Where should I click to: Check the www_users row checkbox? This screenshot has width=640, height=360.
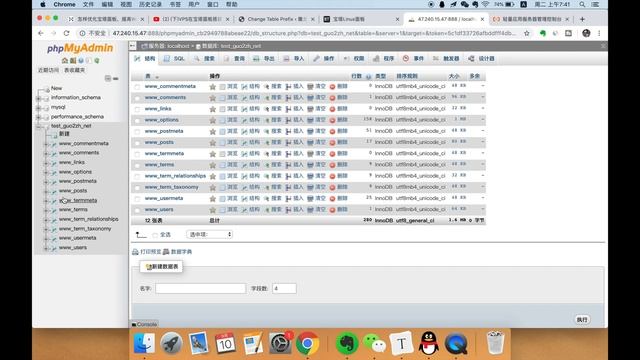137,210
